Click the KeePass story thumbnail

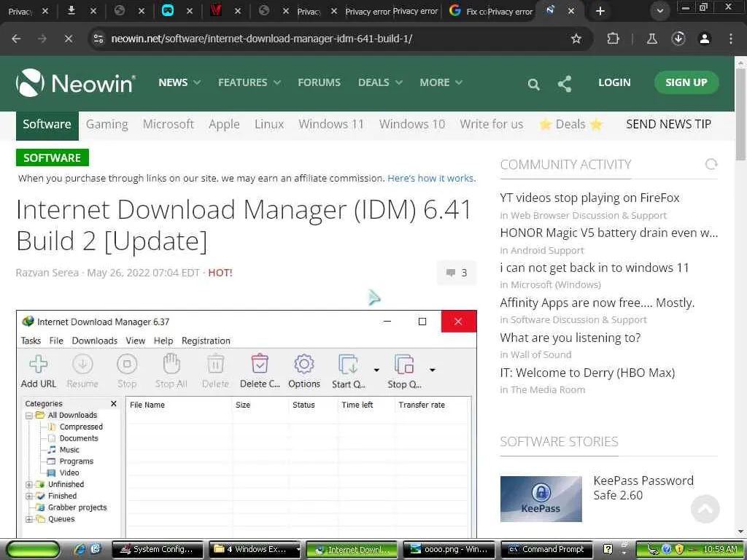(x=541, y=499)
